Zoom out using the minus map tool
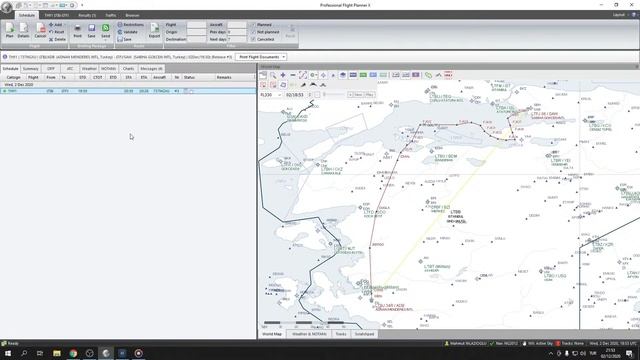 click(293, 75)
